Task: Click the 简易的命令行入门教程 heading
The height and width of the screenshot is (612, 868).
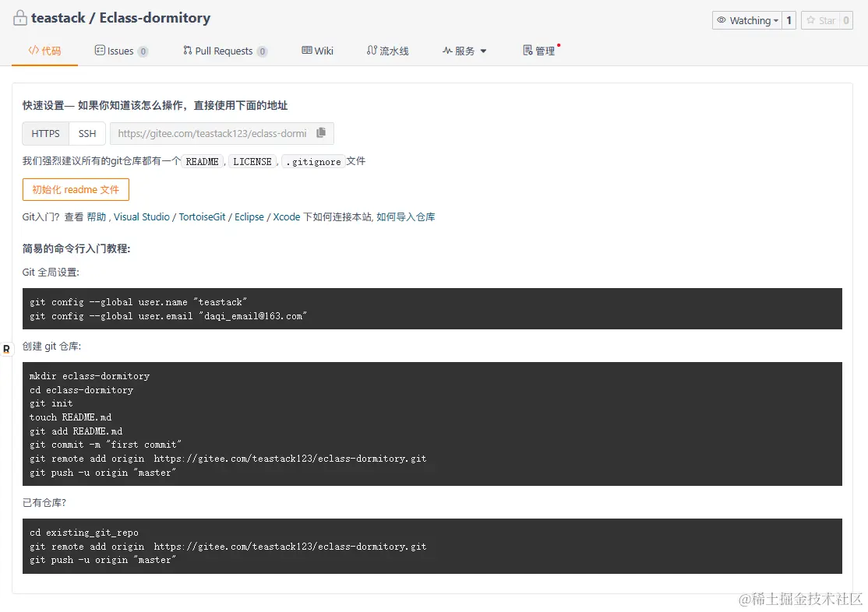Action: coord(76,248)
